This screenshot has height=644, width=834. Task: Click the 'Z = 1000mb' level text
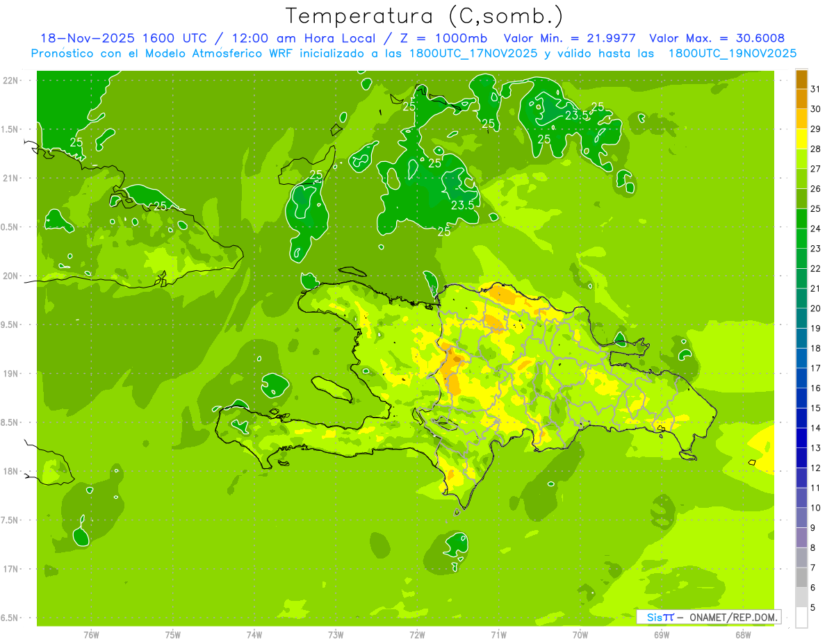[441, 39]
